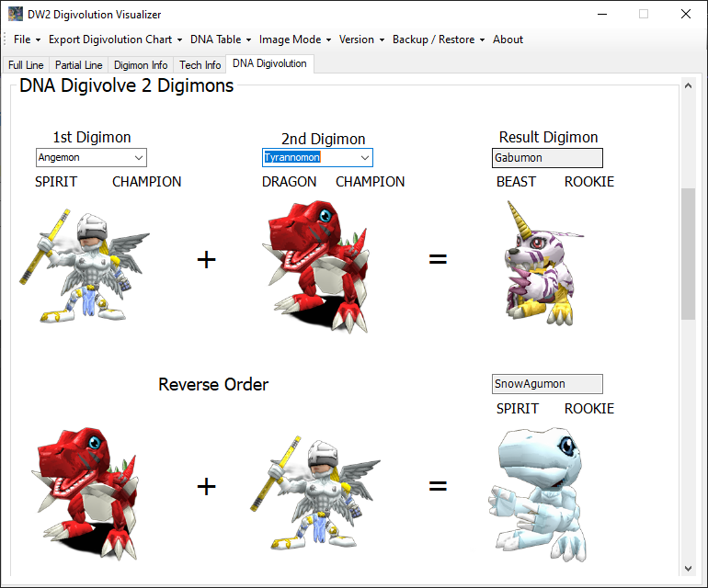The width and height of the screenshot is (708, 588).
Task: Click the Gabumon result field
Action: (547, 158)
